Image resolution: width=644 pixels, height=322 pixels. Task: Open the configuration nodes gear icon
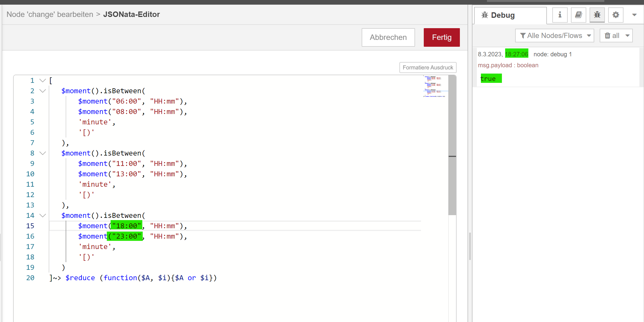pyautogui.click(x=616, y=15)
